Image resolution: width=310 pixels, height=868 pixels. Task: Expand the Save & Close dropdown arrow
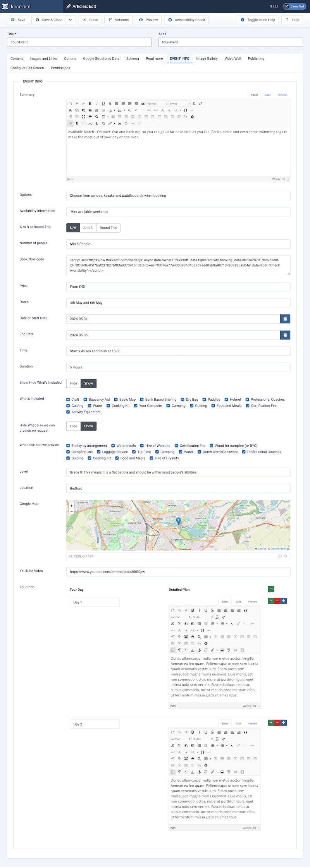coord(71,20)
